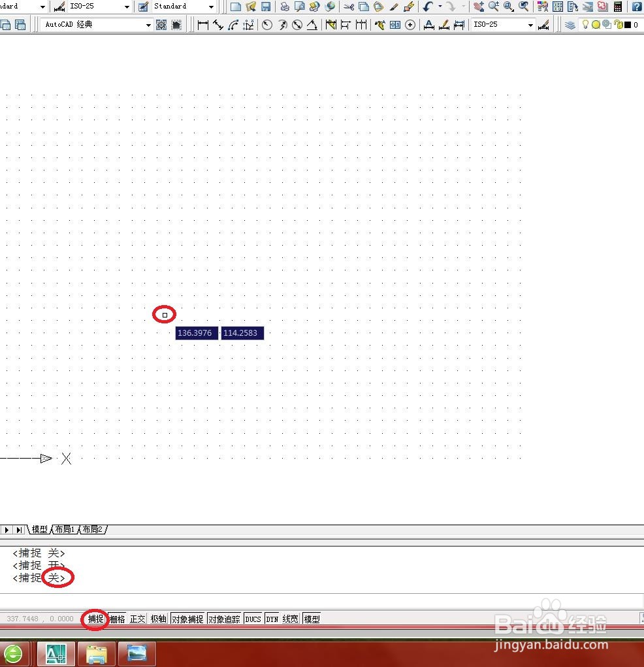
Task: Click the Y dynamic input field 114.2583
Action: coord(242,333)
